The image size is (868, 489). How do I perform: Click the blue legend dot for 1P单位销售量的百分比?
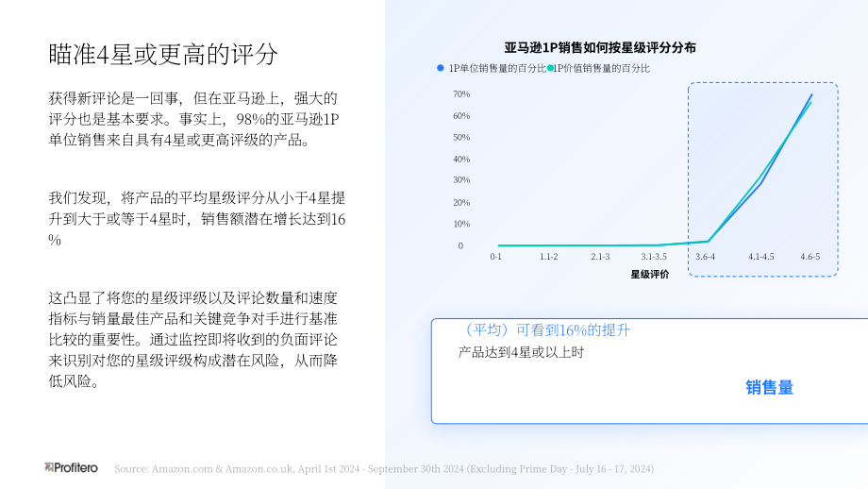point(440,68)
